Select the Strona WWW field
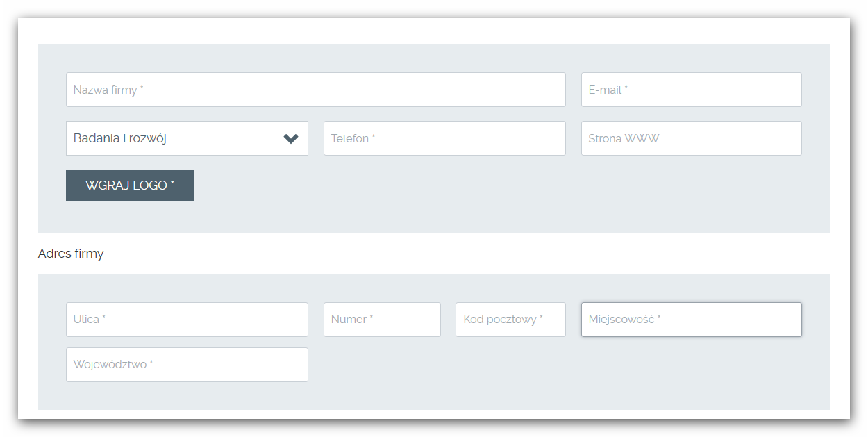Viewport: 868px width, 437px height. pos(692,138)
